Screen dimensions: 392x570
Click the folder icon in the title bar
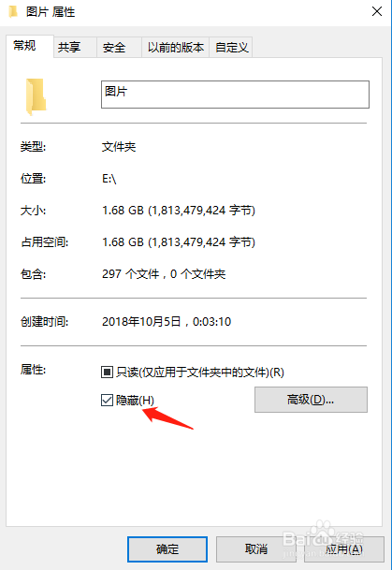click(13, 11)
